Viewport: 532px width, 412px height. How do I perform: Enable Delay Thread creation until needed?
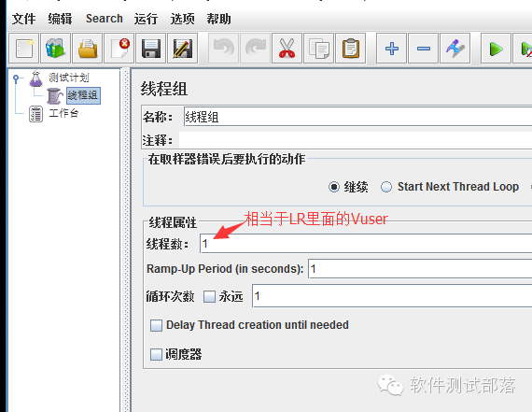pos(156,325)
